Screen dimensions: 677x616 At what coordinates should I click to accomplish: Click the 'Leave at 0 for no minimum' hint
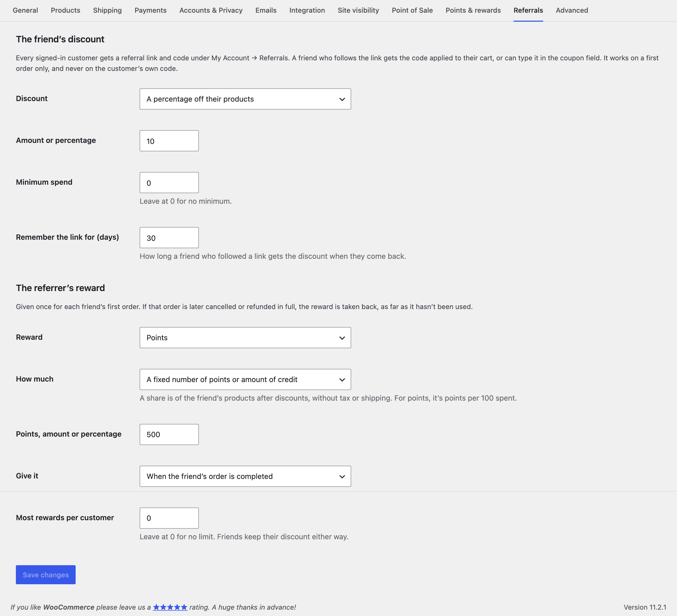tap(186, 201)
